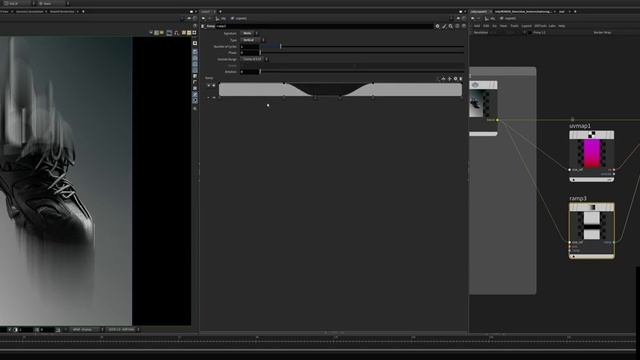
Task: Open the Outside Range dropdown
Action: click(254, 59)
